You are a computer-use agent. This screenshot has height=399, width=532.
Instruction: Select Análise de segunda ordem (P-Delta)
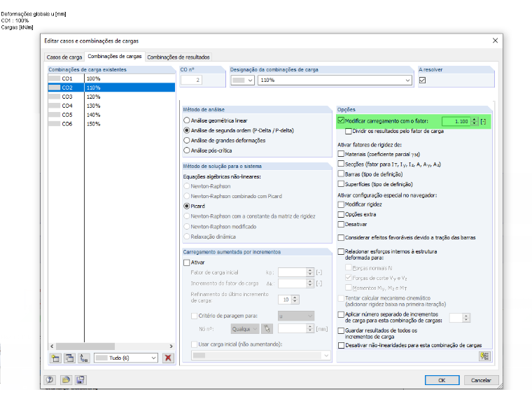(187, 130)
